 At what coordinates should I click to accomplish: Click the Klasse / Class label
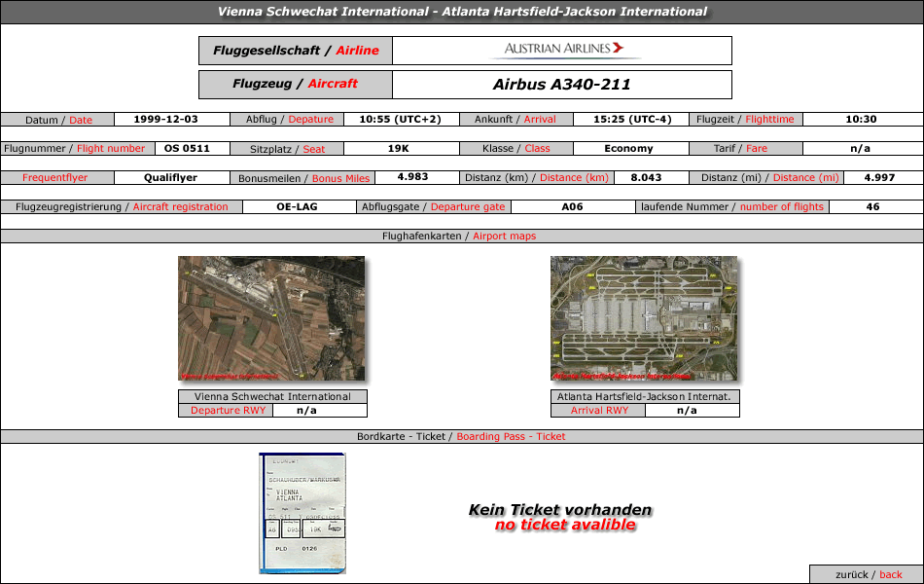[515, 149]
